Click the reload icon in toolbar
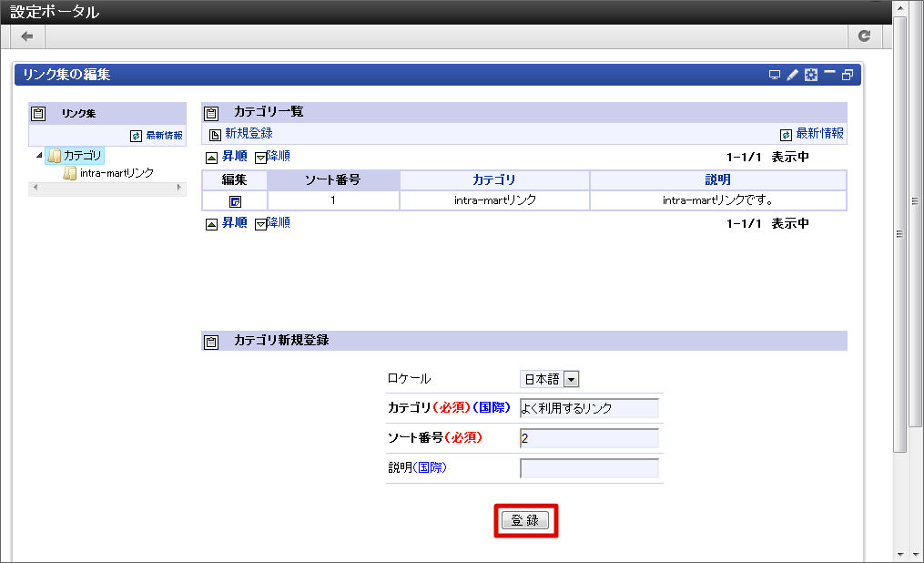Image resolution: width=924 pixels, height=563 pixels. (865, 36)
